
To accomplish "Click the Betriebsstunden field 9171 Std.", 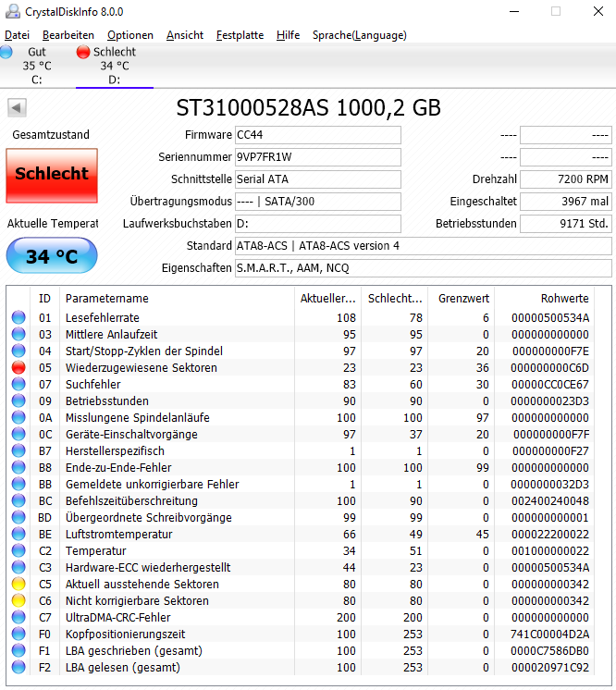I will coord(566,224).
